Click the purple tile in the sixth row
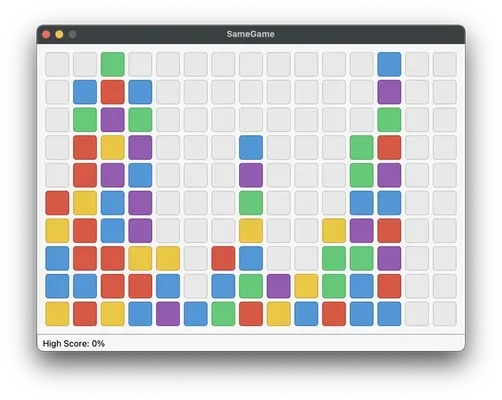The image size is (502, 400). (x=140, y=203)
